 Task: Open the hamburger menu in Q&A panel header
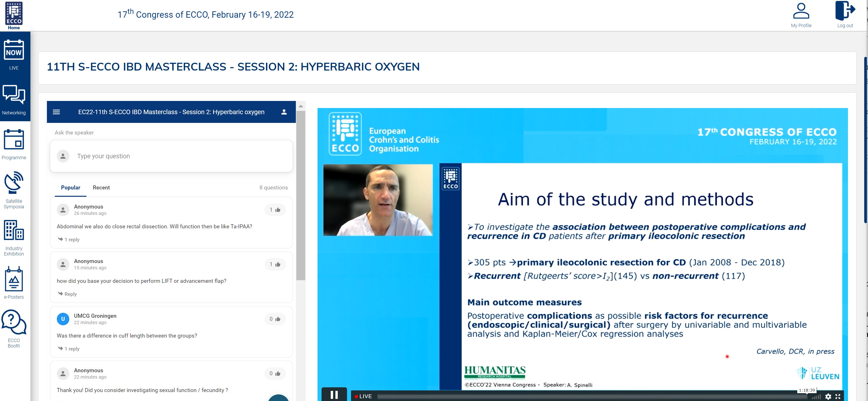pos(56,112)
